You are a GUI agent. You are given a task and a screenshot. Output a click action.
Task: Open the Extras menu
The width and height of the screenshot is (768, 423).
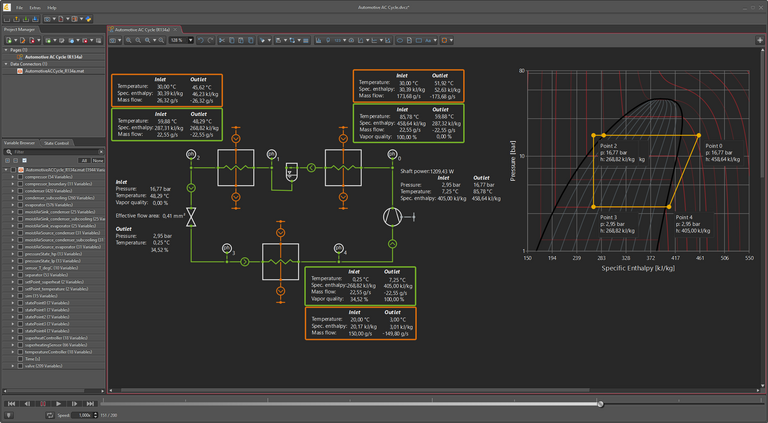36,7
